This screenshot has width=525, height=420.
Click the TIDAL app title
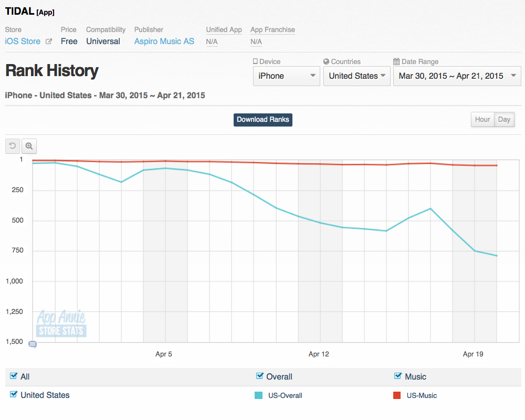click(x=20, y=11)
